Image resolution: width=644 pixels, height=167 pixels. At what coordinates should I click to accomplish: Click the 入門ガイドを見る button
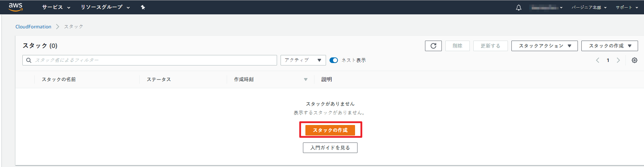(330, 148)
